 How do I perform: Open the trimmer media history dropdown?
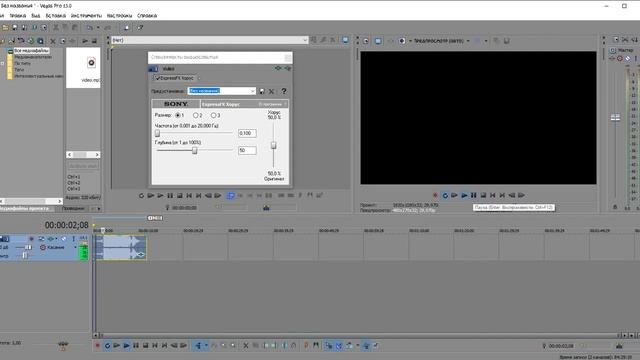point(305,40)
